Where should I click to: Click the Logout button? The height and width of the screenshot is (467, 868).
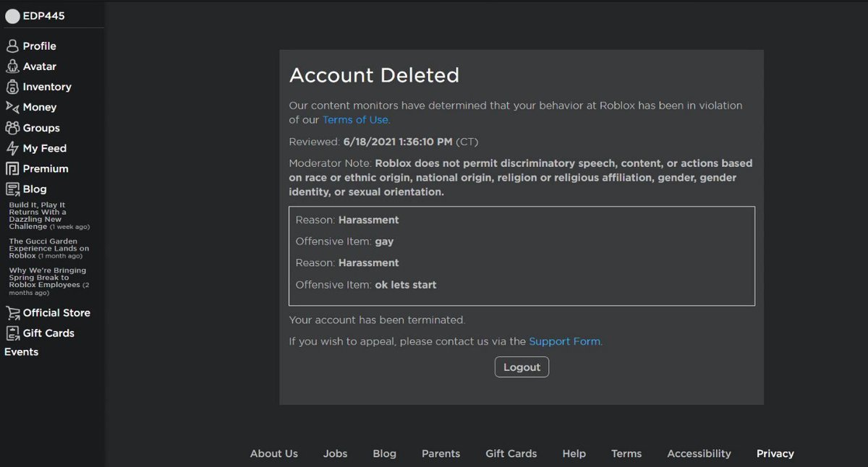pyautogui.click(x=522, y=367)
